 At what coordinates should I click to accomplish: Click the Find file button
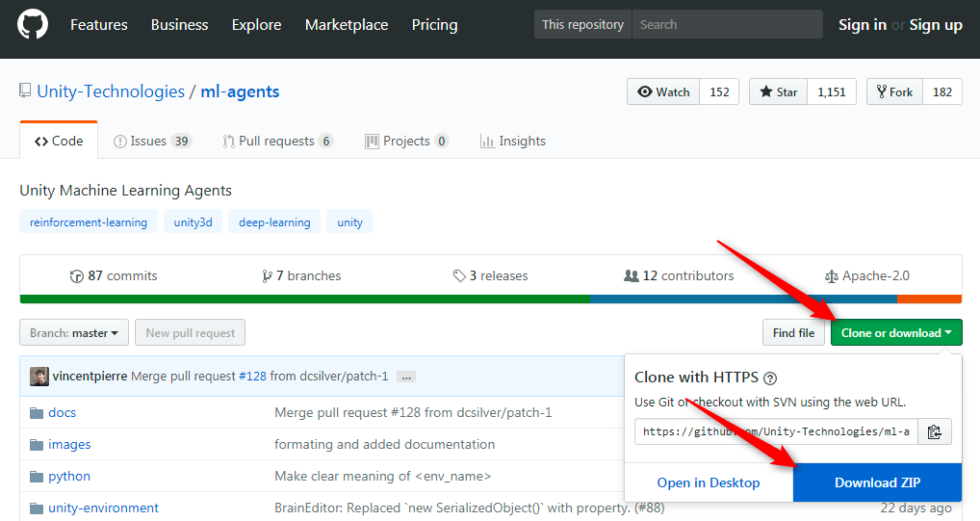point(794,333)
